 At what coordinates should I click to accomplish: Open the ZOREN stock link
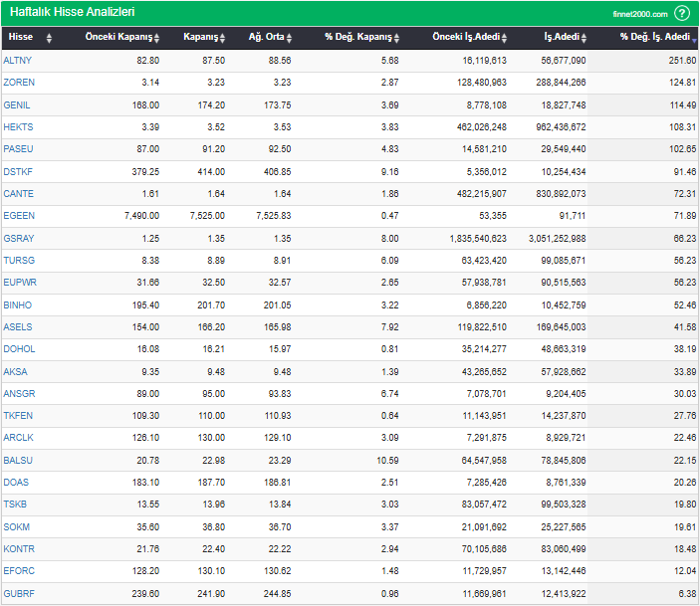[x=19, y=83]
